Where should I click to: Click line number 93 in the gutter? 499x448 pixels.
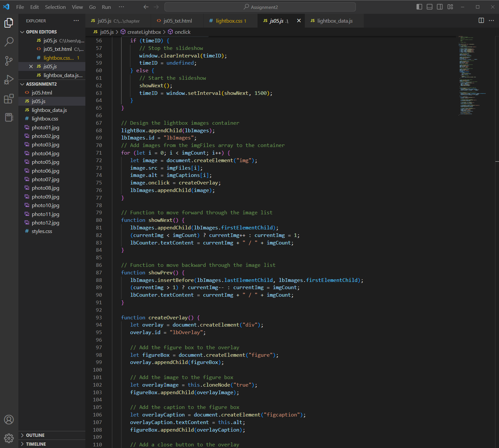99,317
